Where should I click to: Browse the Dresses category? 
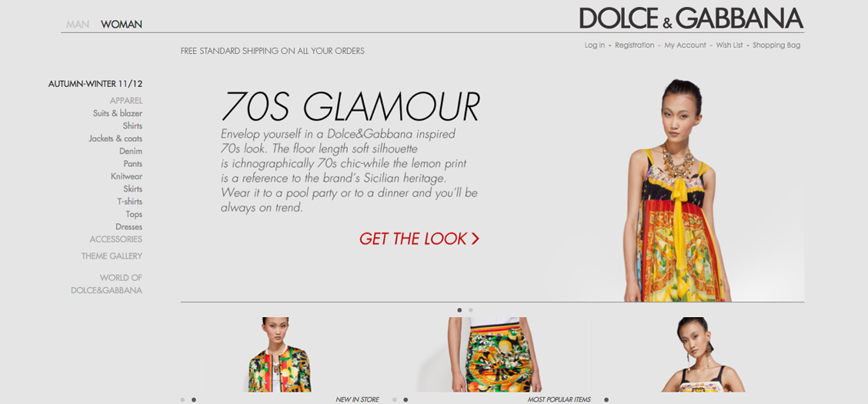tap(129, 227)
